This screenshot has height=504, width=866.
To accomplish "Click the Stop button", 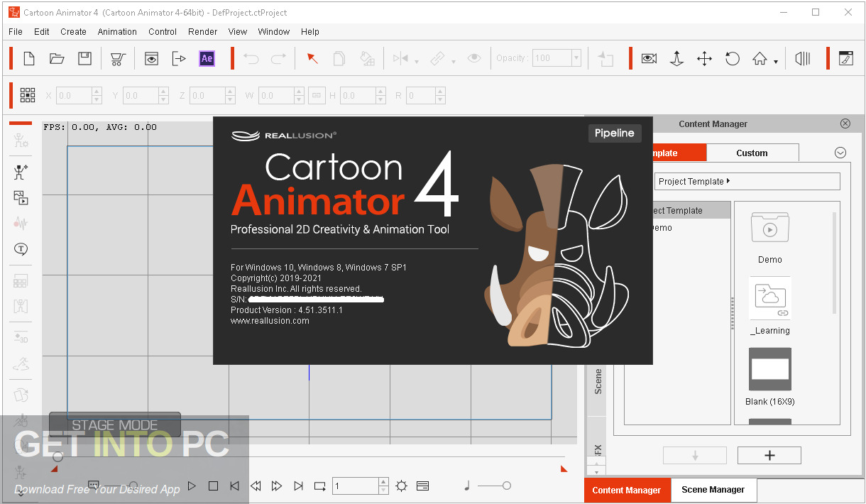I will pyautogui.click(x=213, y=486).
